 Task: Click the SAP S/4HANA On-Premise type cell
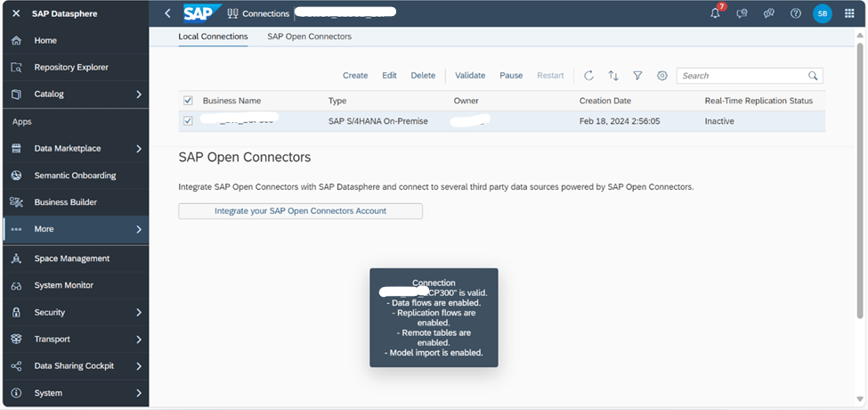378,121
